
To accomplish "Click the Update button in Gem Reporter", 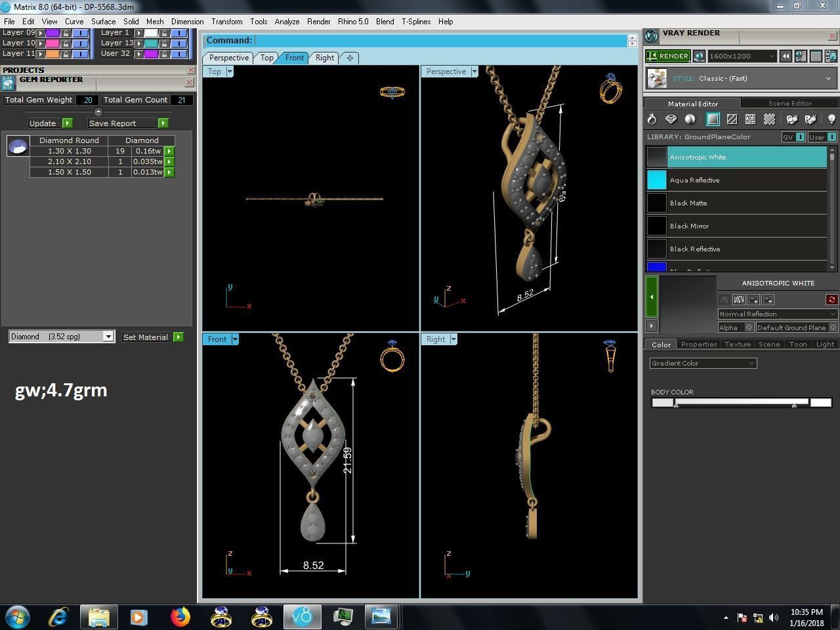I will pyautogui.click(x=50, y=123).
